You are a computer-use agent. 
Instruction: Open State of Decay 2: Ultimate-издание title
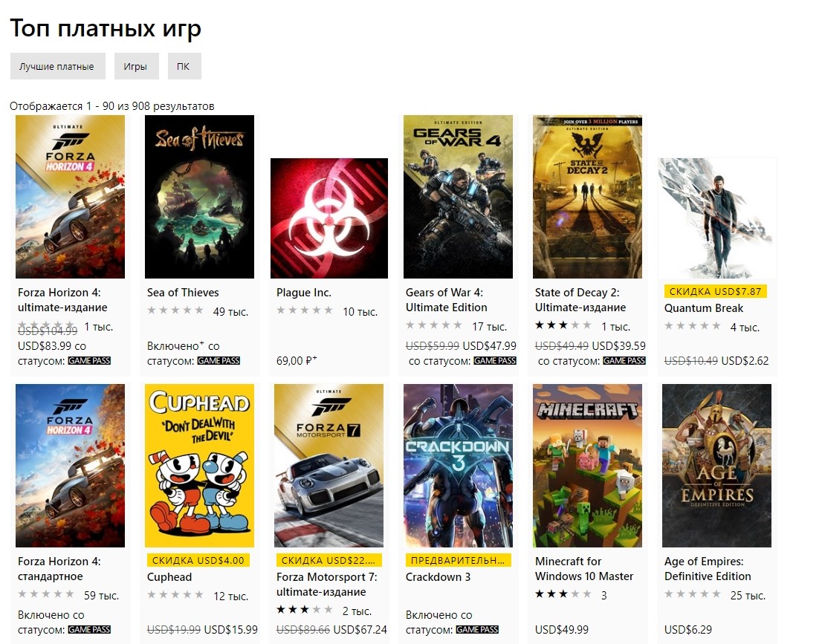pos(580,300)
